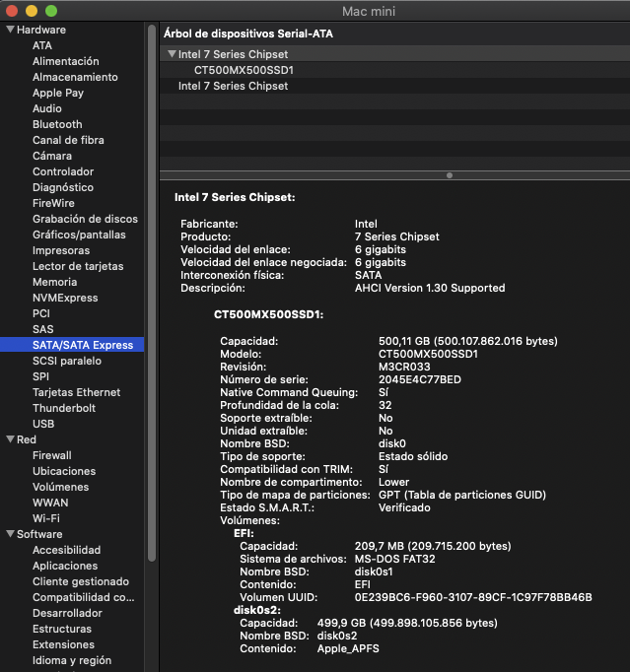This screenshot has width=630, height=672.
Task: Click the EFI volume UUID value
Action: 473,597
